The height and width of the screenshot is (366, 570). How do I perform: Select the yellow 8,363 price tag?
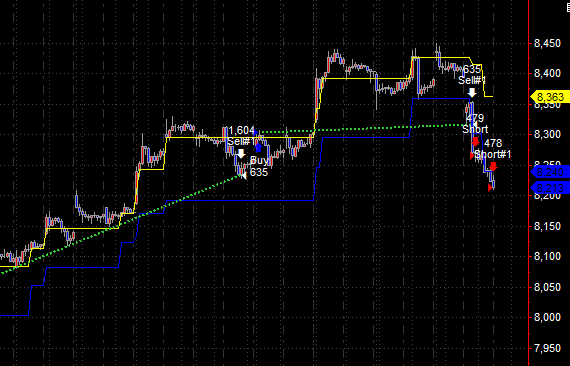click(x=550, y=97)
